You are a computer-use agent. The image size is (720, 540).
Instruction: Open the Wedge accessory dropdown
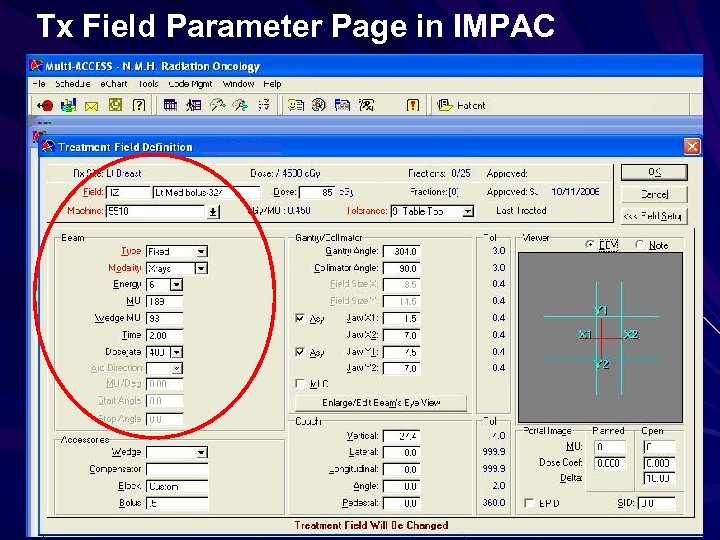tap(201, 452)
